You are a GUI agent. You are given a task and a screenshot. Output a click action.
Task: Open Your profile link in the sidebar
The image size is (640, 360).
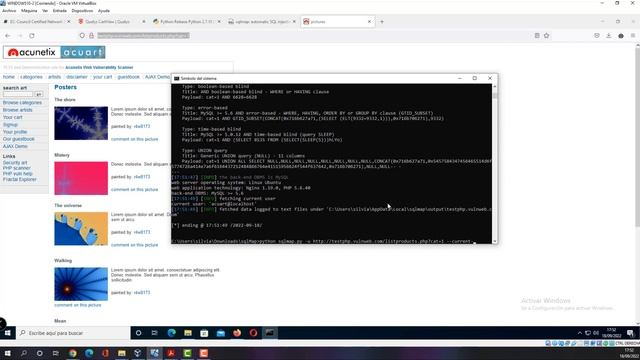15,132
